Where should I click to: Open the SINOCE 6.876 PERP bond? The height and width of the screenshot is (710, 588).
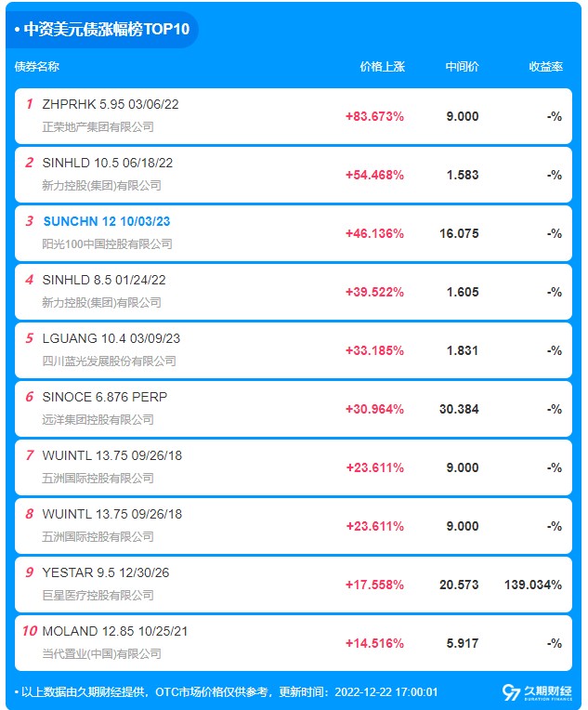click(x=105, y=397)
